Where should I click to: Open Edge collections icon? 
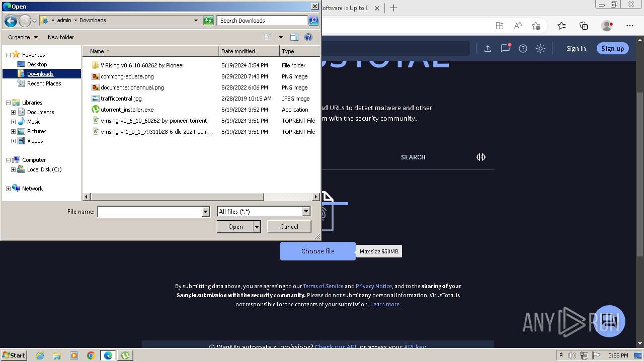pos(584,26)
